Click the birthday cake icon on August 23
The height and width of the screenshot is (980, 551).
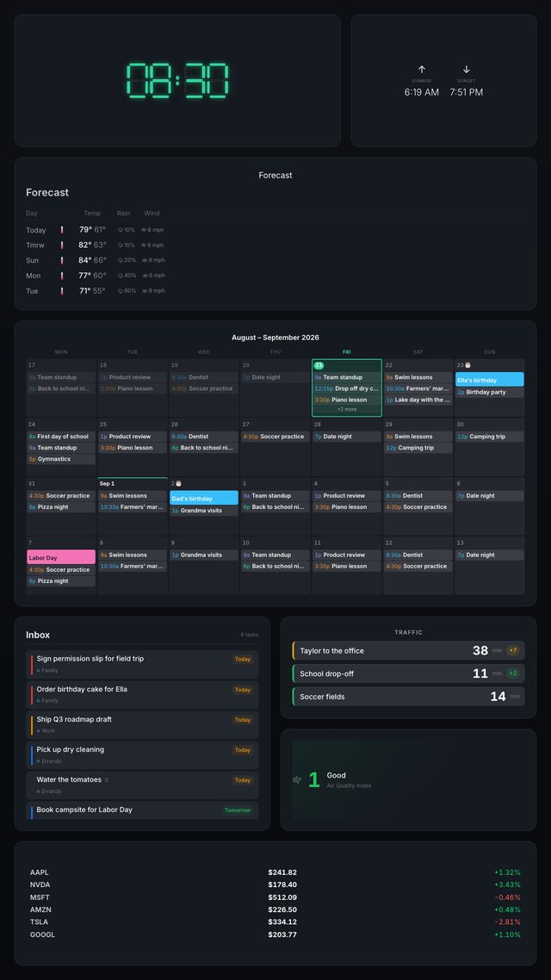467,365
